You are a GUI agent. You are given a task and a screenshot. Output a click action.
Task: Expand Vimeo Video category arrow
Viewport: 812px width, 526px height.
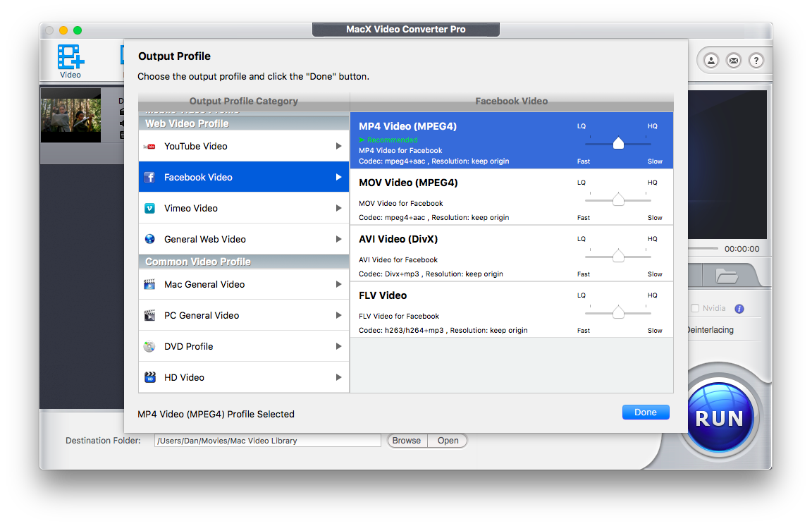338,208
